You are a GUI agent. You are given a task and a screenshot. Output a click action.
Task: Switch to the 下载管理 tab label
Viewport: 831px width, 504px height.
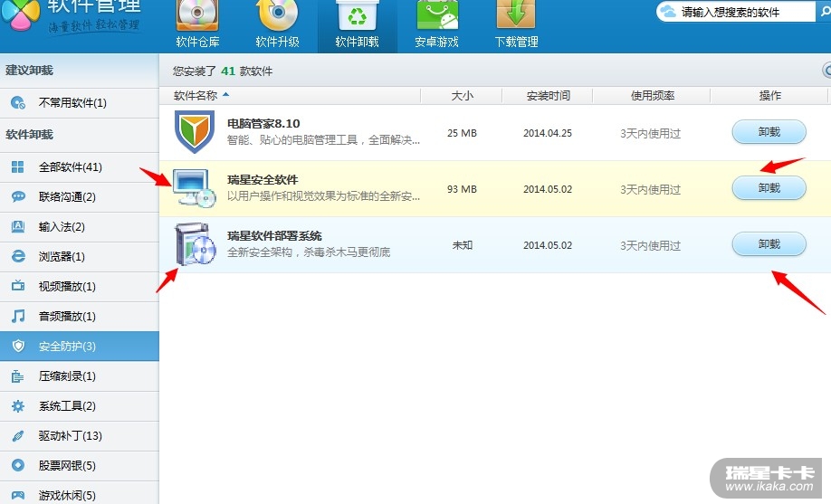516,42
